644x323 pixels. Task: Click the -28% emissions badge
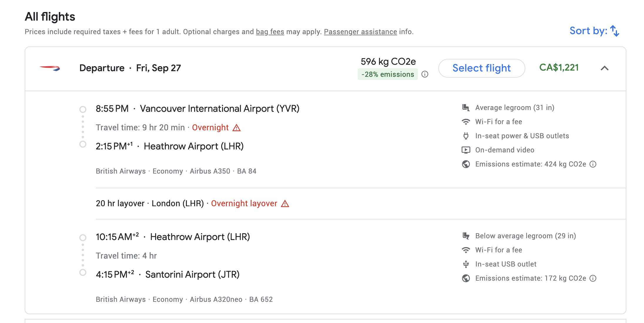pos(388,74)
